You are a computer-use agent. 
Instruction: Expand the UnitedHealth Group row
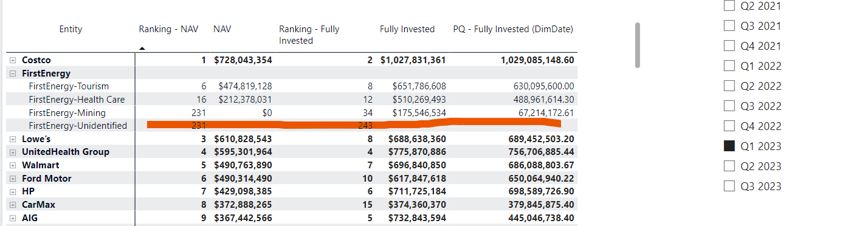(13, 152)
